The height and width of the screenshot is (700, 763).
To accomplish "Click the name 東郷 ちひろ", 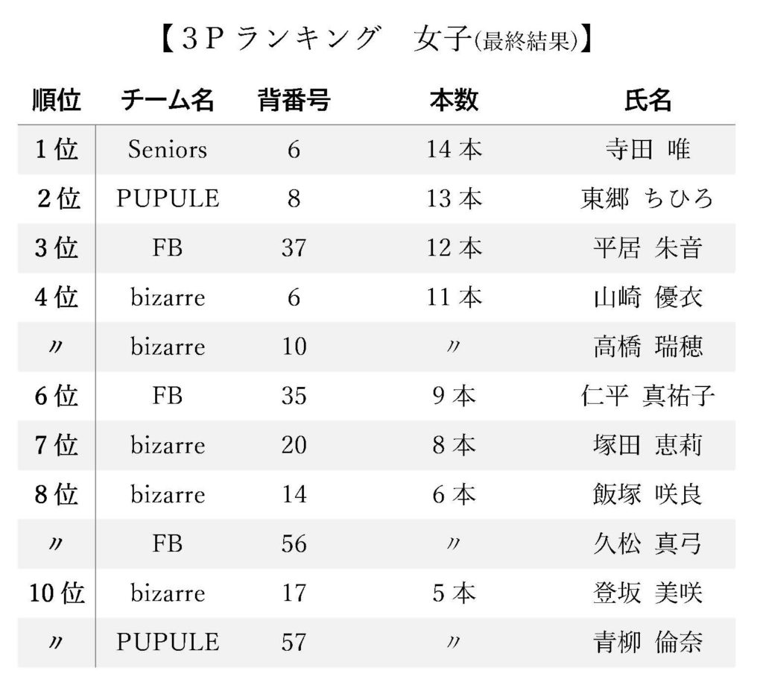I will (648, 199).
